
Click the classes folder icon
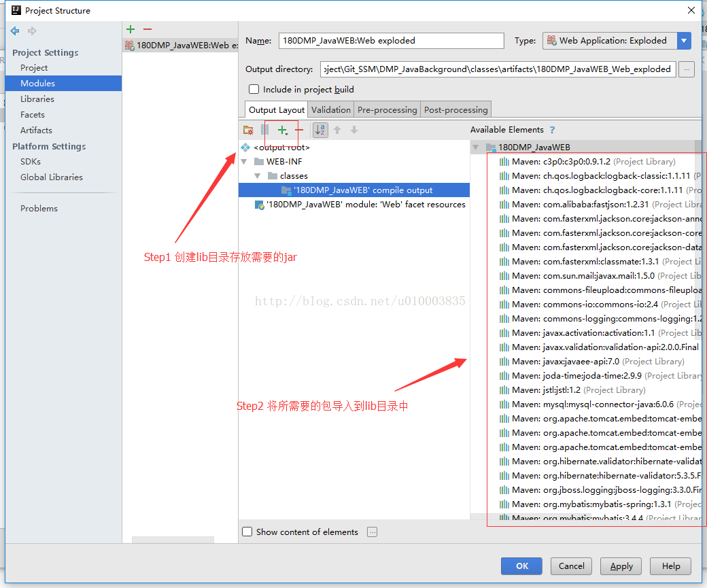click(273, 175)
